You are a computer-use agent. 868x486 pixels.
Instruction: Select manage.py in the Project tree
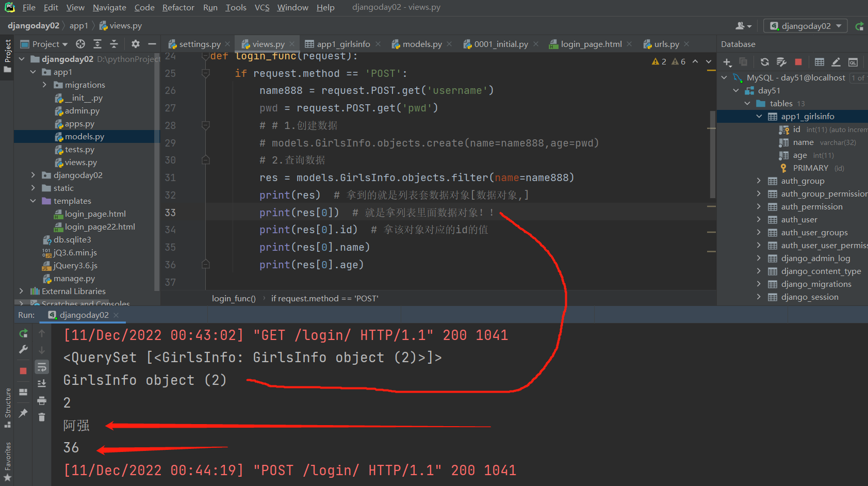coord(74,278)
